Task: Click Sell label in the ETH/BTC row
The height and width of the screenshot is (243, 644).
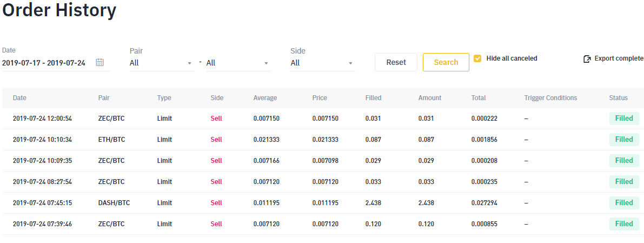Action: 216,140
